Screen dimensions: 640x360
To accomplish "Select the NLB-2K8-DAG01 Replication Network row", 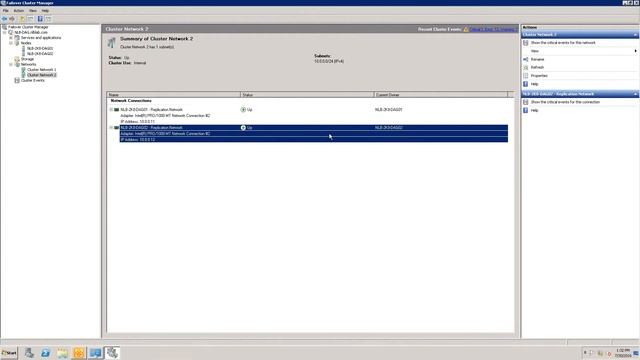I will click(313, 116).
